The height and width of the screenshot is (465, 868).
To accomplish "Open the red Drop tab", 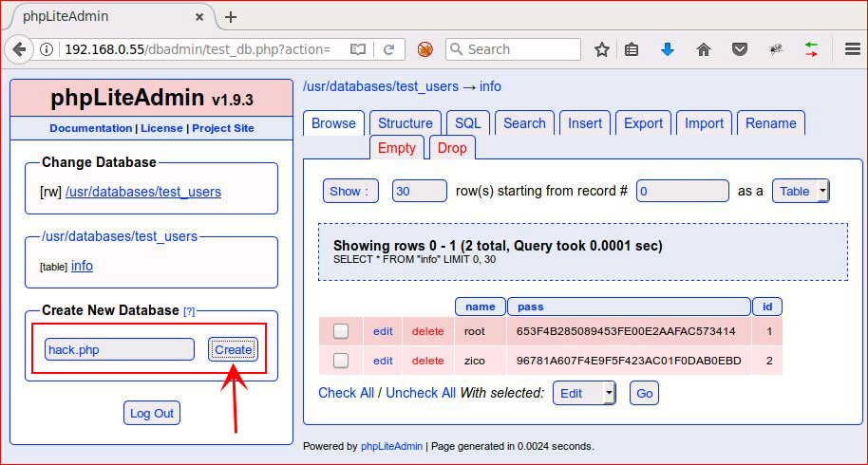I will point(452,148).
